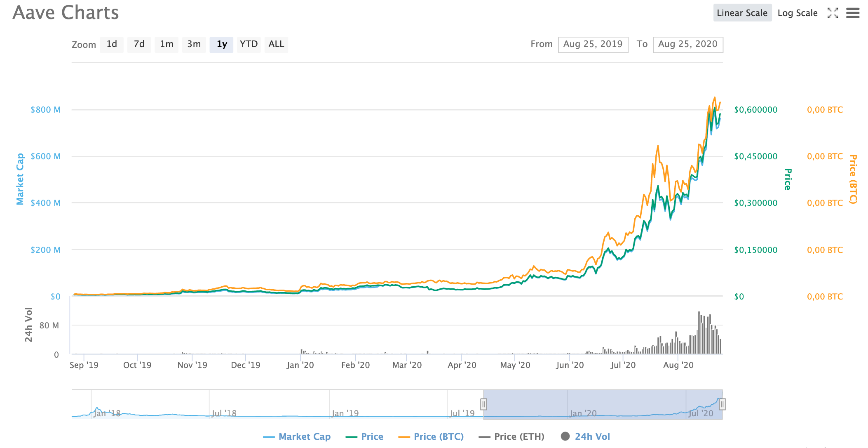This screenshot has height=448, width=868.
Task: Grab the right navigator range handle
Action: click(x=722, y=404)
